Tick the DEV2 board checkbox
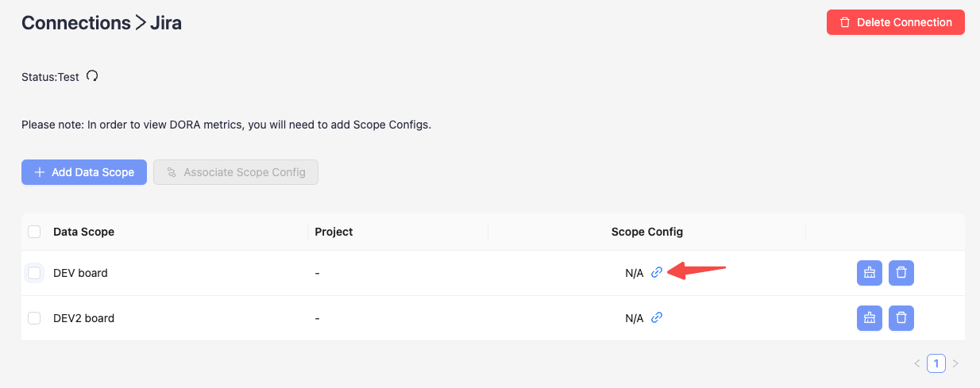Screen dimensions: 980x388 [34, 318]
